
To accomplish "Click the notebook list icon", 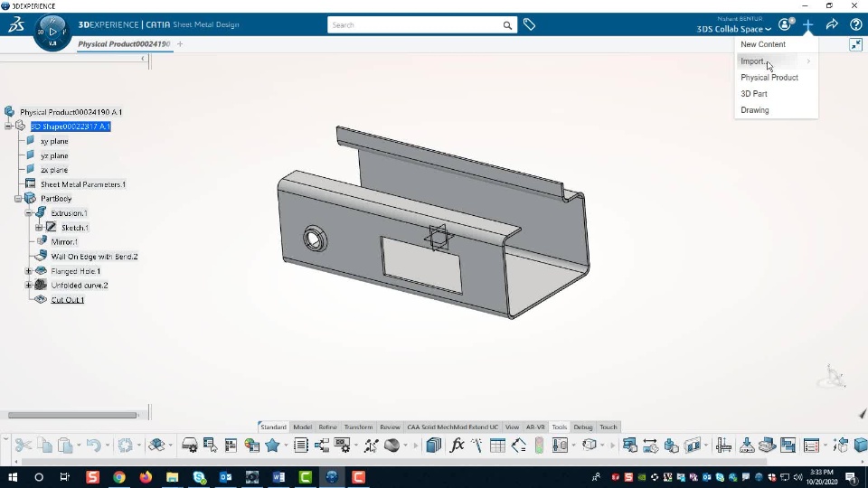I will (300, 445).
